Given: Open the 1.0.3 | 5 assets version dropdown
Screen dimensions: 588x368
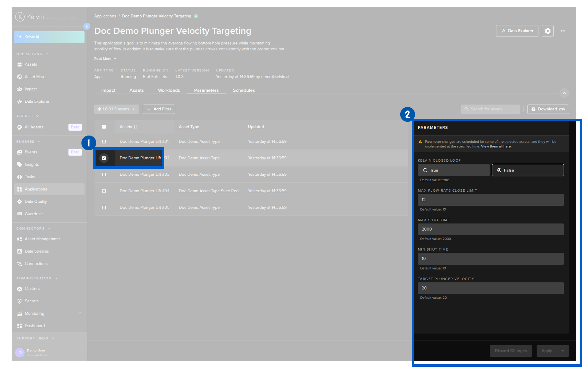Looking at the screenshot, I should point(116,109).
